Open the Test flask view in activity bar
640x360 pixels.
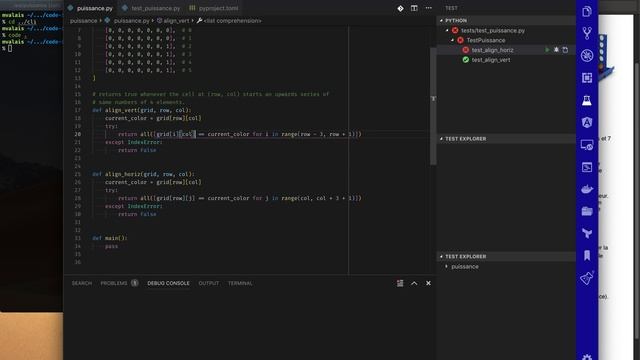[x=587, y=100]
